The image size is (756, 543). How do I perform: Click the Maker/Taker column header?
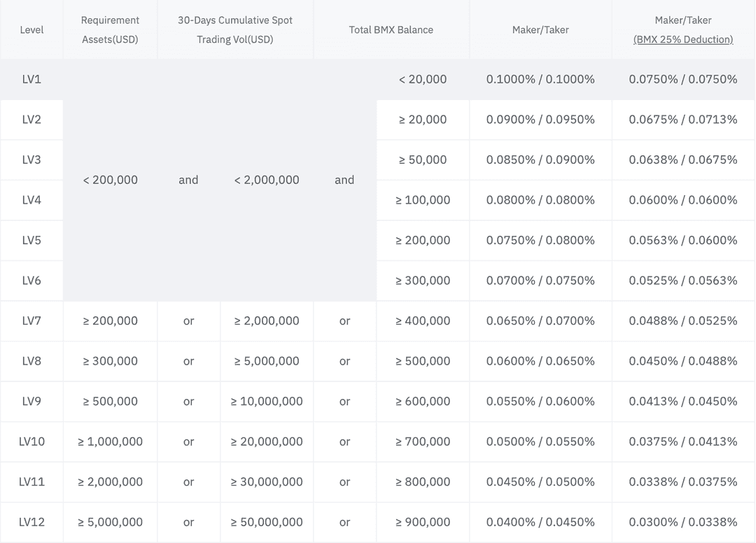pos(539,29)
